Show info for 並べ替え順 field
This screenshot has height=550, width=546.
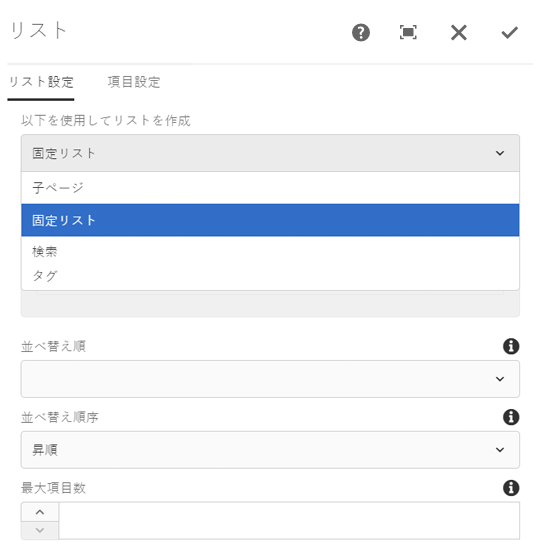click(511, 347)
